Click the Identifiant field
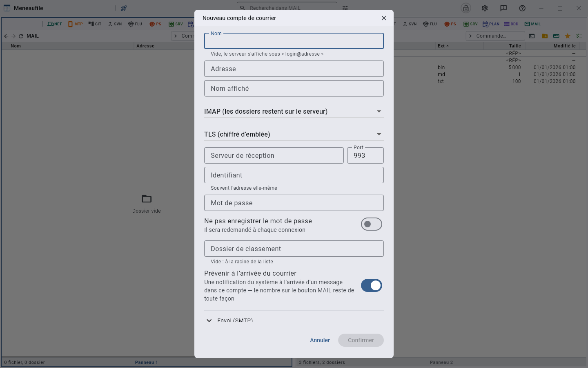This screenshot has height=368, width=588. point(294,175)
